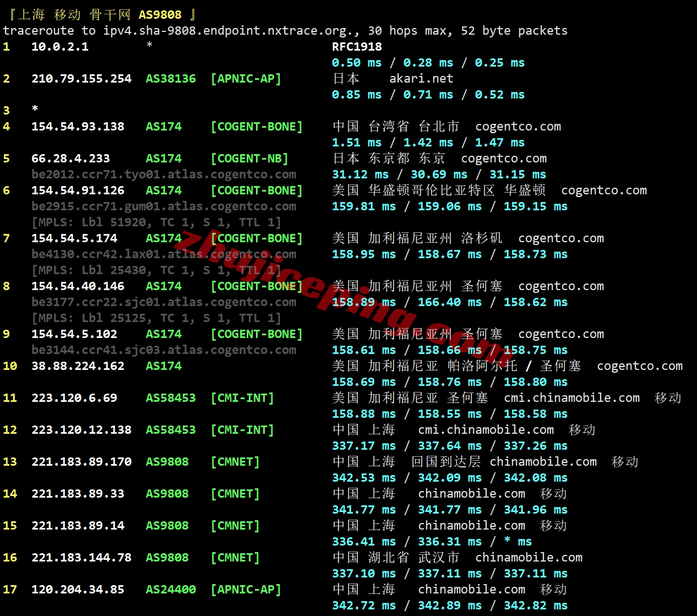Select IP 221.183.89.33 on hop 14
Viewport: 697px width, 616px height.
[x=78, y=494]
